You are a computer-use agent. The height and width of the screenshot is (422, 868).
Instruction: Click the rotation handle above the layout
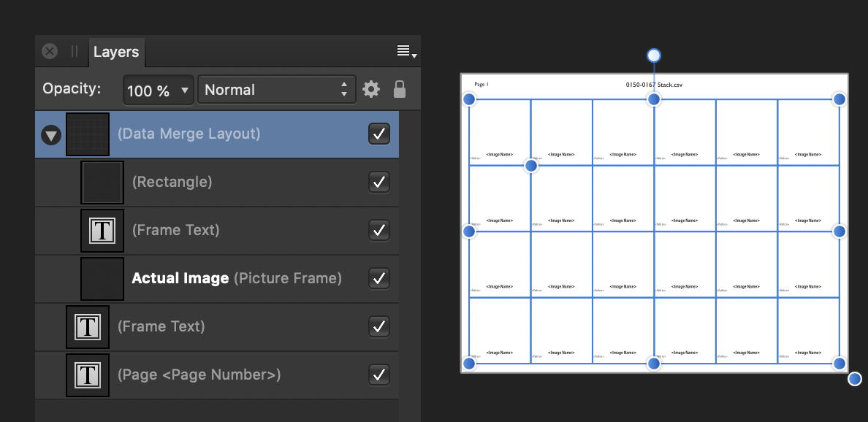click(654, 55)
